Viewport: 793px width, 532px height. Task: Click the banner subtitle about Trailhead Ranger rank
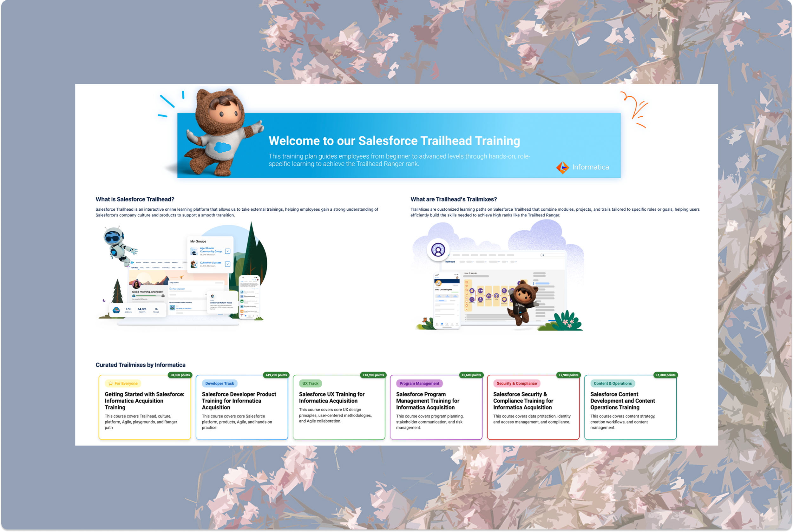pyautogui.click(x=399, y=160)
